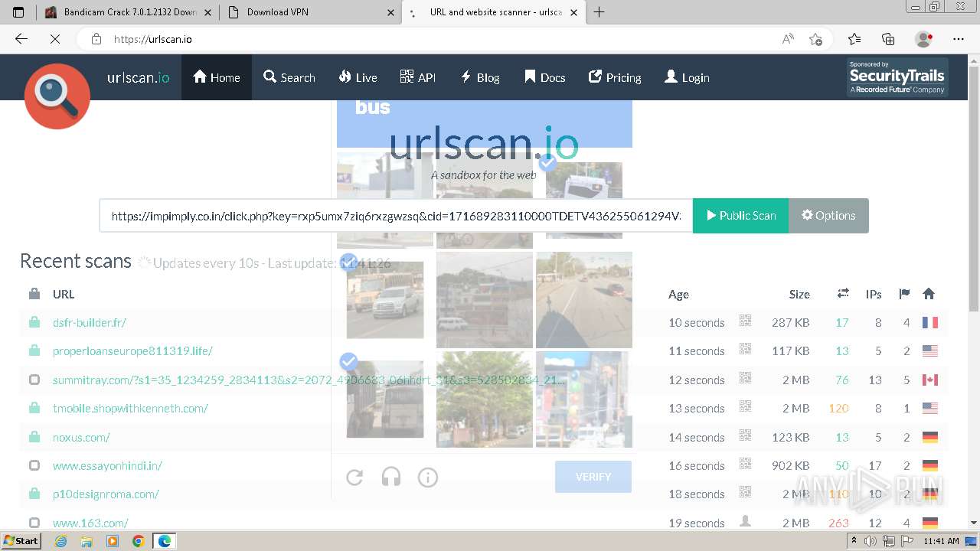Click the QR icon in the 12 seconds row
This screenshot has height=551, width=980.
(745, 379)
